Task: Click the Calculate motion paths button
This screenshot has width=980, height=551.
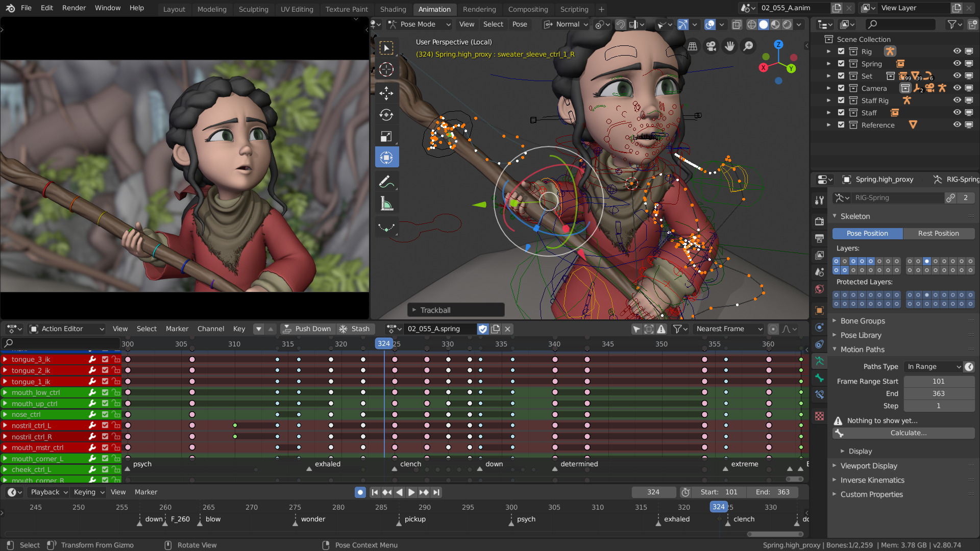Action: (x=909, y=433)
